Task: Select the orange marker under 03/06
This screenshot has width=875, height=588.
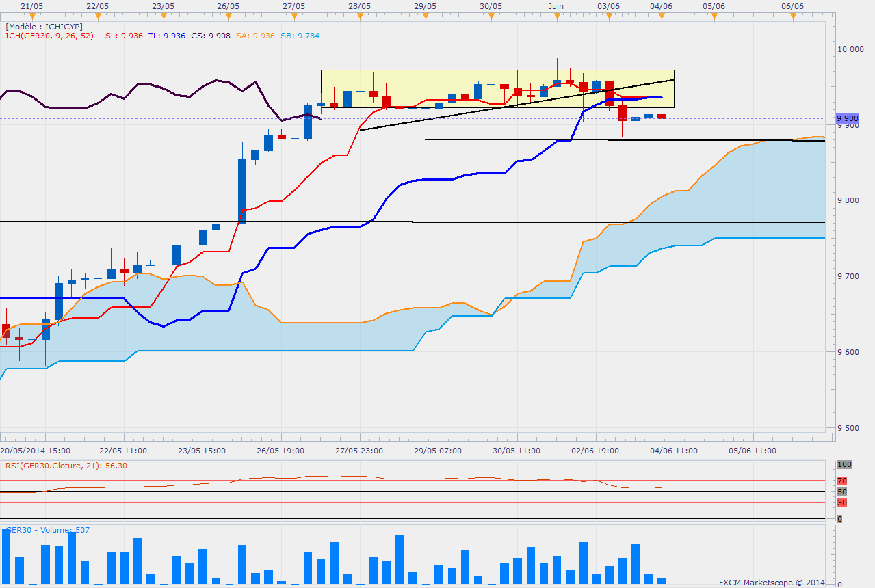Action: (609, 15)
